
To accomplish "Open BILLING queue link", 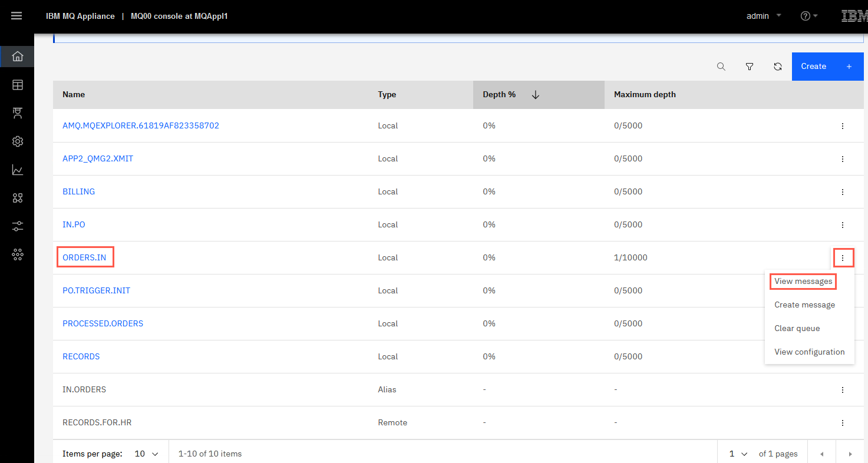I will [78, 192].
